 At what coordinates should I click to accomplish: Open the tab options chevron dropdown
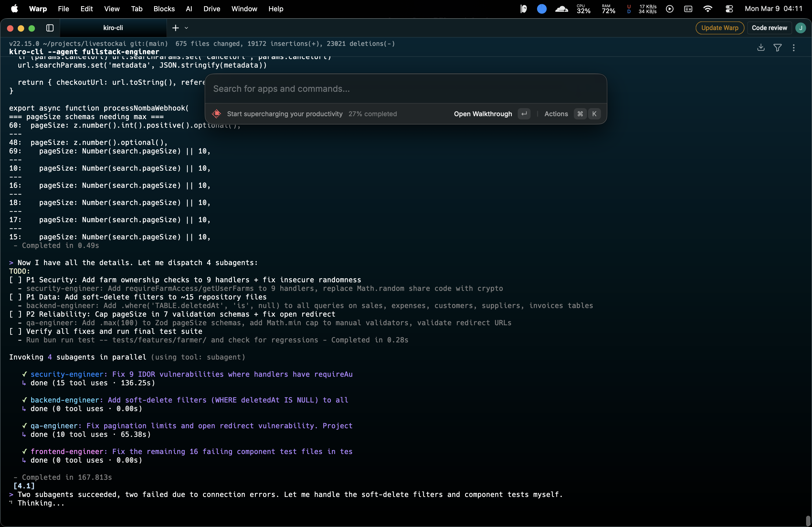coord(186,28)
